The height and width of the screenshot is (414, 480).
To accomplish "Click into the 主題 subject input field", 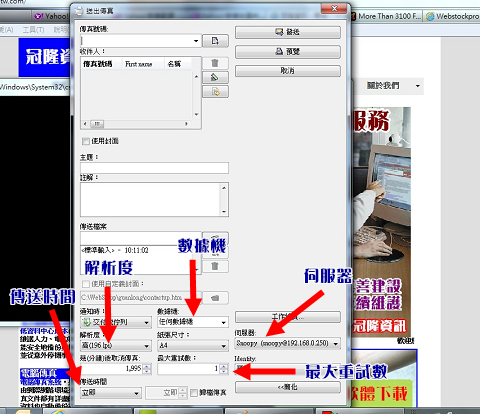I will [x=154, y=168].
